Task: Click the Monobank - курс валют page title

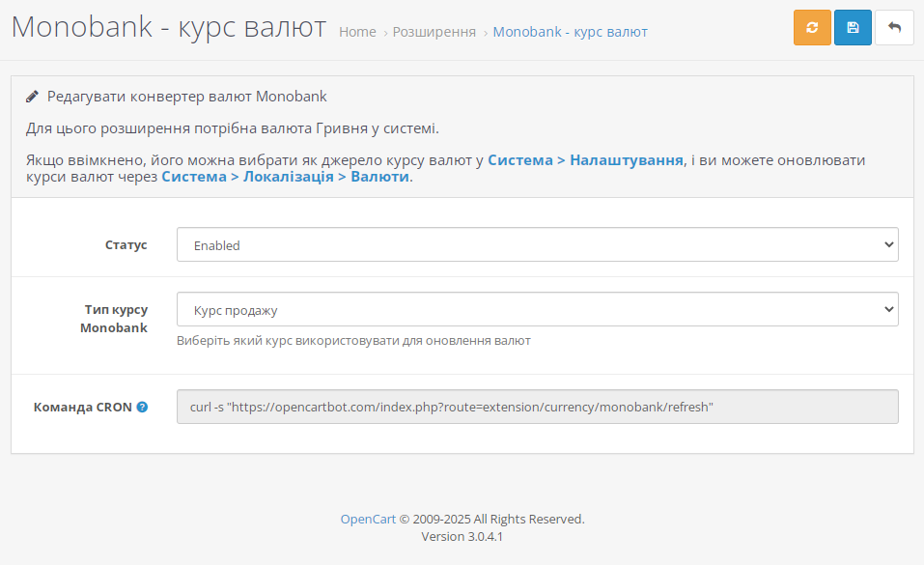Action: [x=169, y=27]
